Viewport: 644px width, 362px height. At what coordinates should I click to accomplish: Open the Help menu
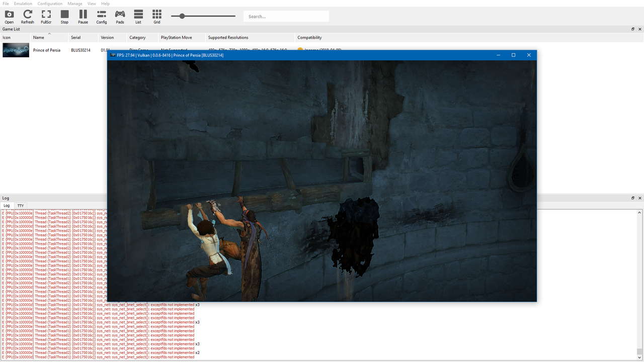pyautogui.click(x=105, y=4)
